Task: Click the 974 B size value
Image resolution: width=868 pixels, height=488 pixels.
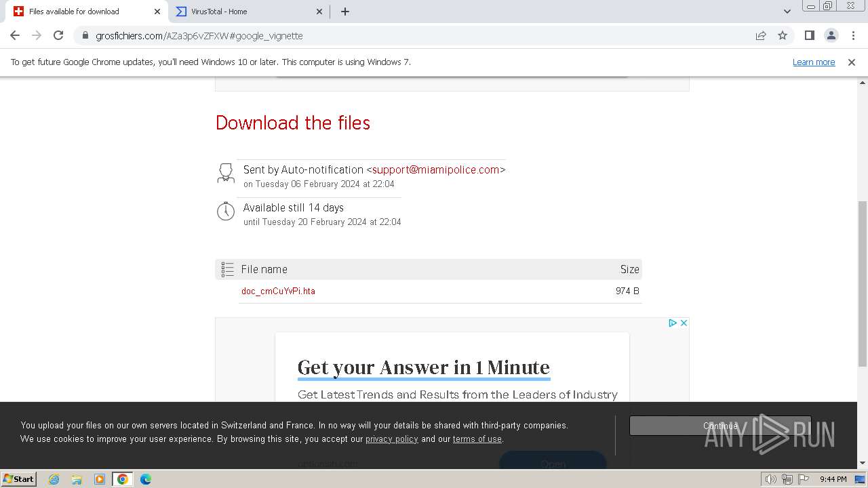Action: 627,291
